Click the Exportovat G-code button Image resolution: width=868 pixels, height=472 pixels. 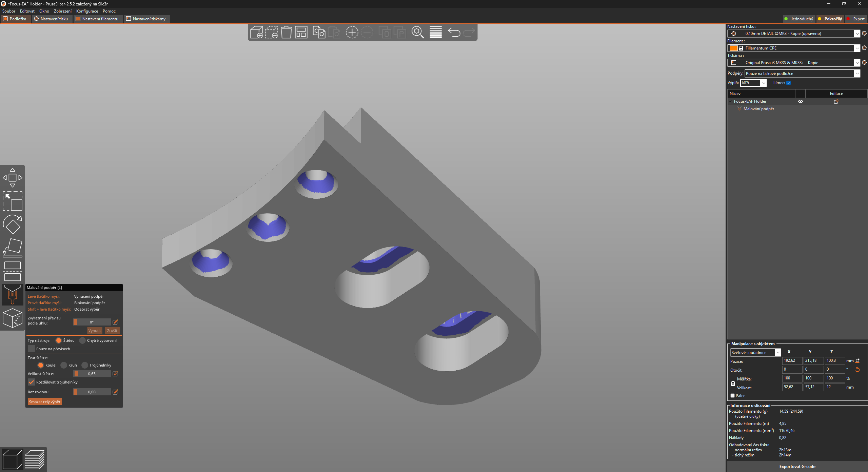[x=797, y=467]
